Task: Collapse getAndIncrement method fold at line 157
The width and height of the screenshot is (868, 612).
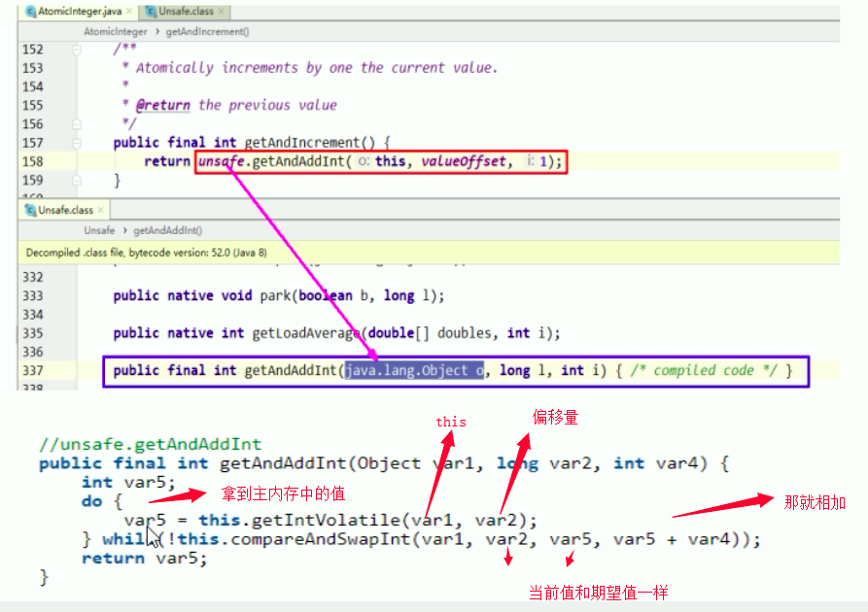Action: [76, 143]
